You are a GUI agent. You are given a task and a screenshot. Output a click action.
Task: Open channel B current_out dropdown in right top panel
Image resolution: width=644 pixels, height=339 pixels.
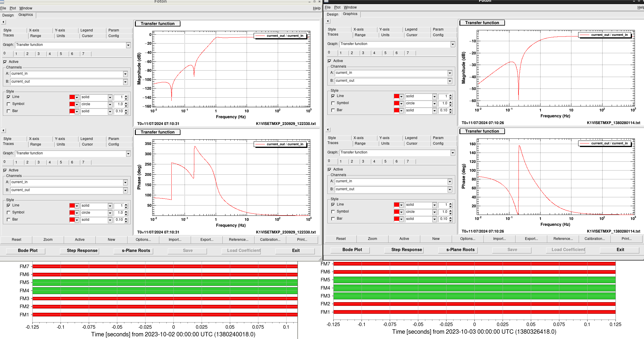(x=450, y=81)
